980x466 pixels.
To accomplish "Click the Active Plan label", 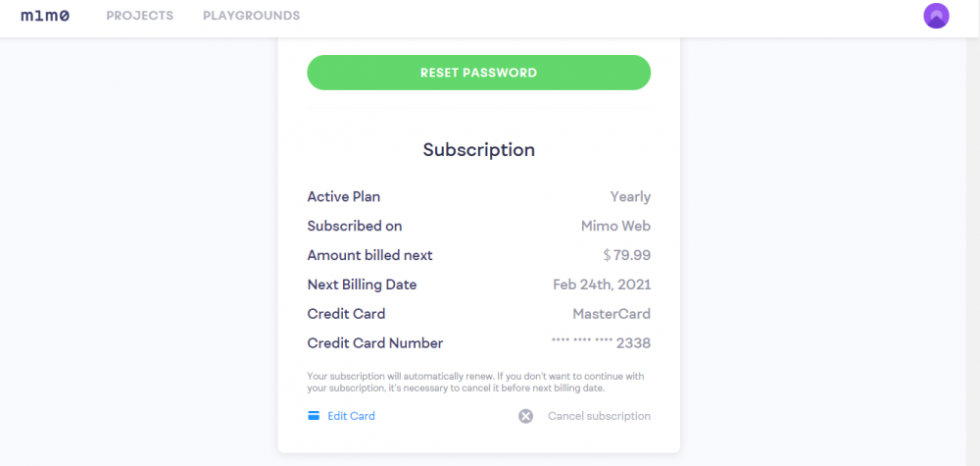I will coord(343,196).
